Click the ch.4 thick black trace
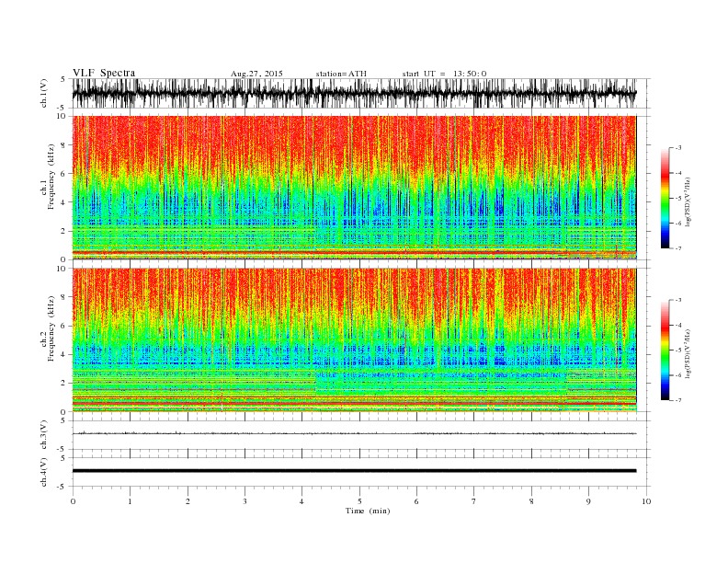This screenshot has height=563, width=728. coord(354,471)
